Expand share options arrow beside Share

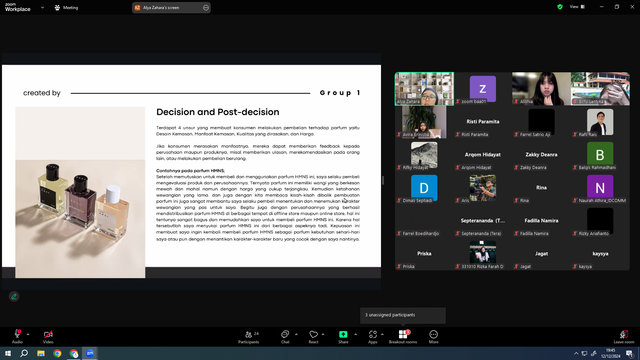point(355,334)
